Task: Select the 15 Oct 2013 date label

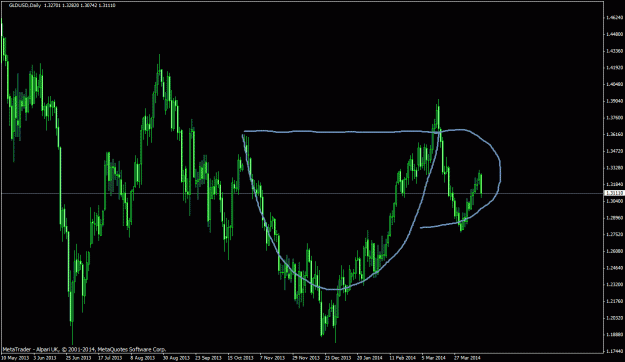Action: [x=240, y=358]
